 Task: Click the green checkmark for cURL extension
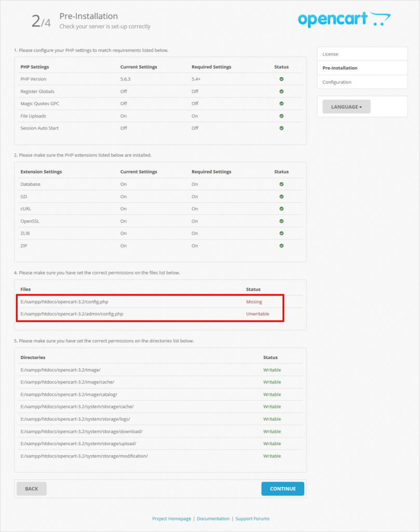281,208
